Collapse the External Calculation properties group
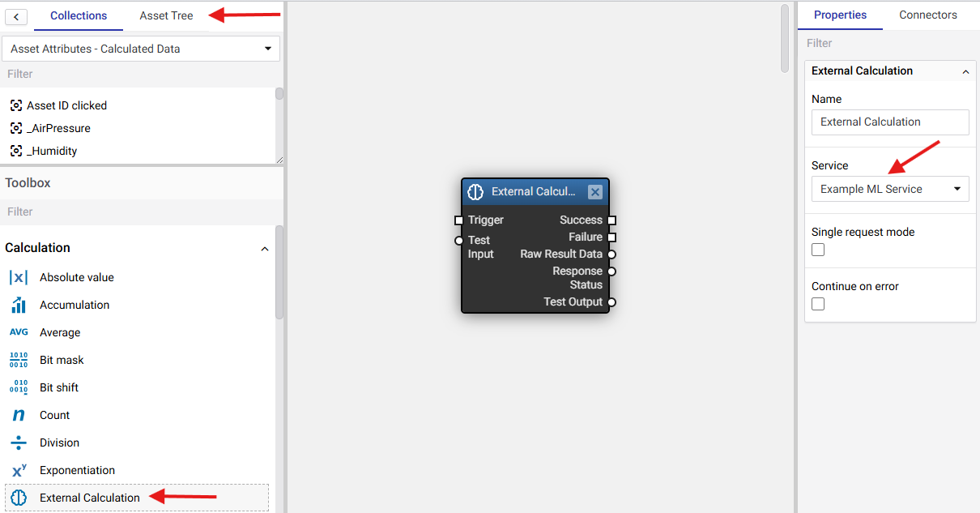980x513 pixels. tap(965, 71)
